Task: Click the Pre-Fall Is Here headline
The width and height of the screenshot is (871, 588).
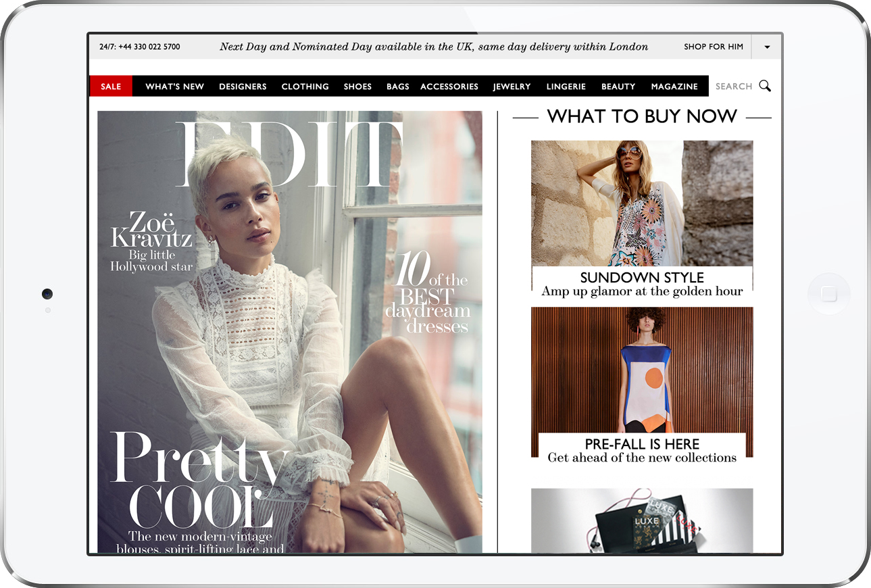Action: tap(642, 444)
